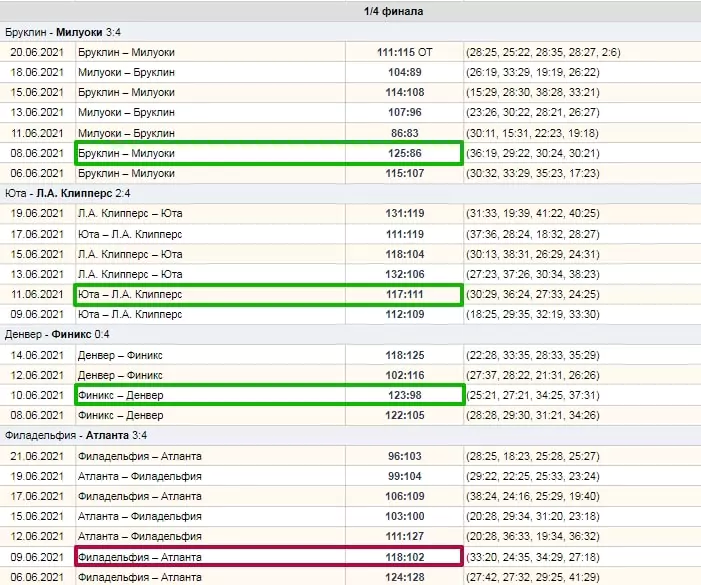Click score 112:109
Screen dimensions: 701x585
tap(405, 315)
